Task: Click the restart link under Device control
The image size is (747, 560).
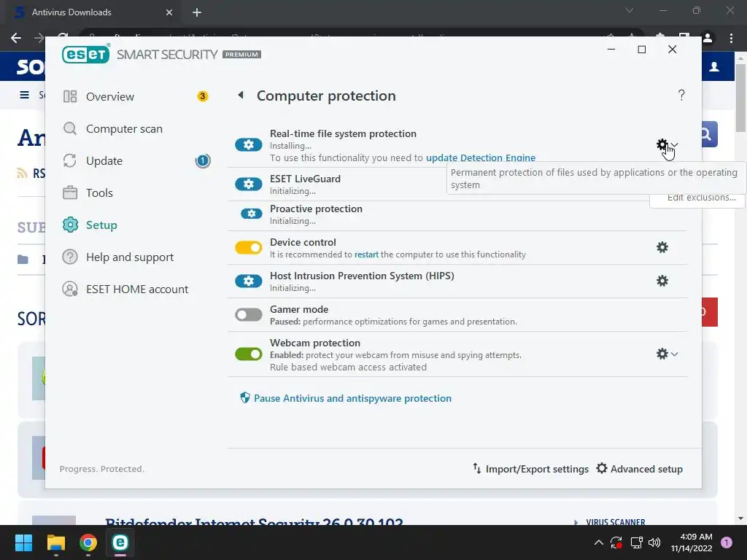Action: coord(366,254)
